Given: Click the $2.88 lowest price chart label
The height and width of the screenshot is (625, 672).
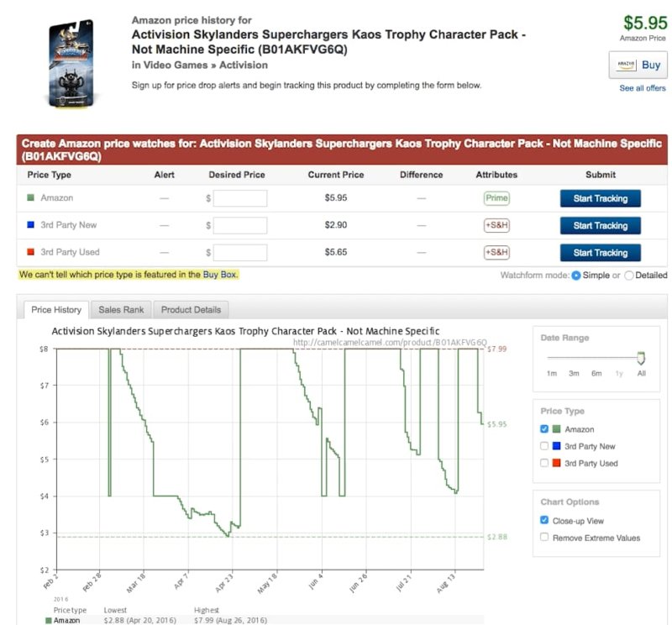Looking at the screenshot, I should (497, 537).
